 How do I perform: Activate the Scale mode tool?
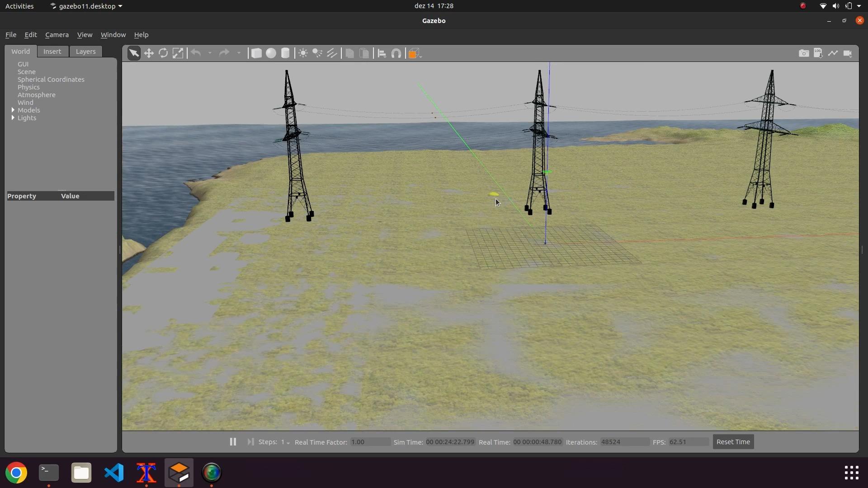coord(178,53)
